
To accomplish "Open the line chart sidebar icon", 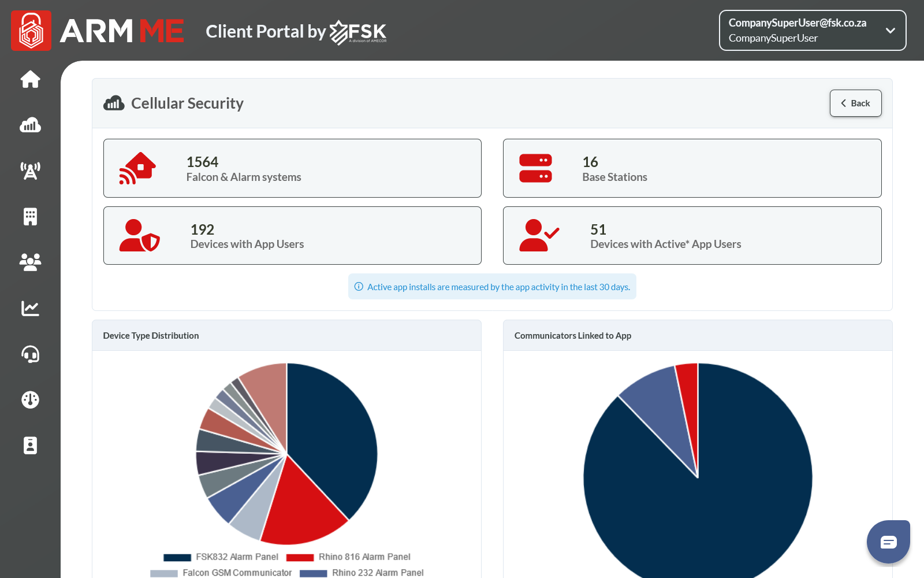I will pos(30,308).
